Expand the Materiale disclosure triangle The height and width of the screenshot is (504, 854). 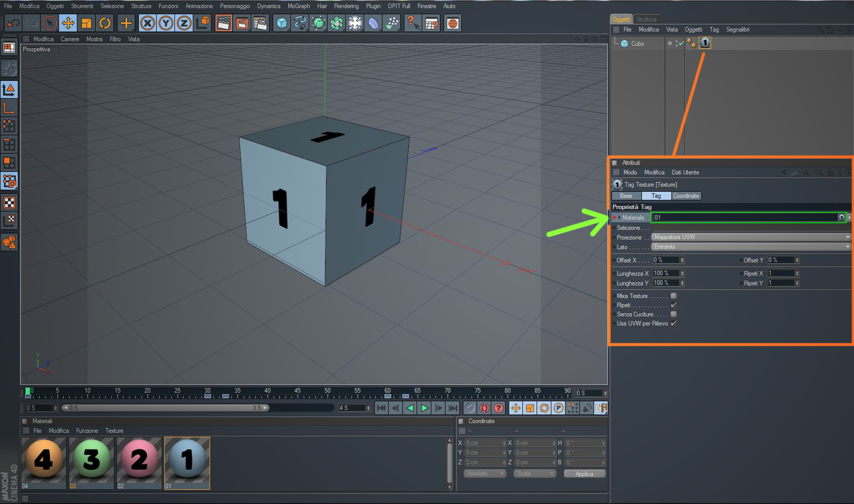click(619, 218)
